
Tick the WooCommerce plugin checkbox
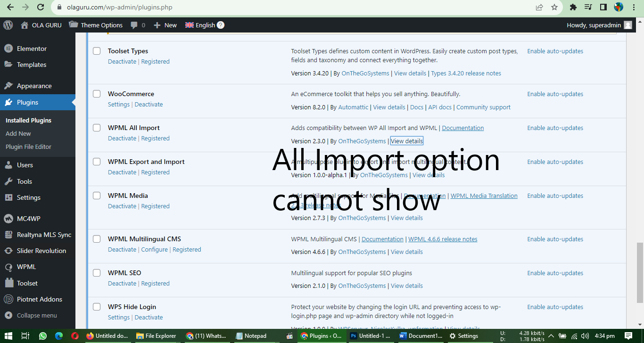(97, 94)
